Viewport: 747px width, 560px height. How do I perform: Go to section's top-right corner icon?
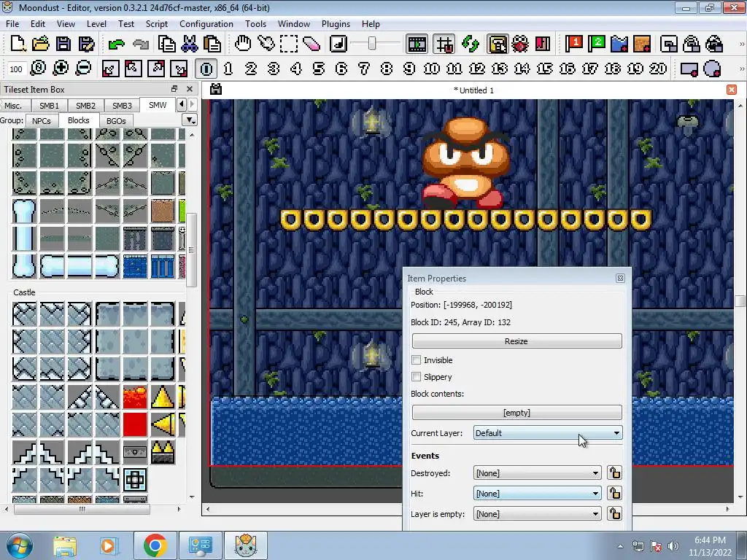[156, 69]
